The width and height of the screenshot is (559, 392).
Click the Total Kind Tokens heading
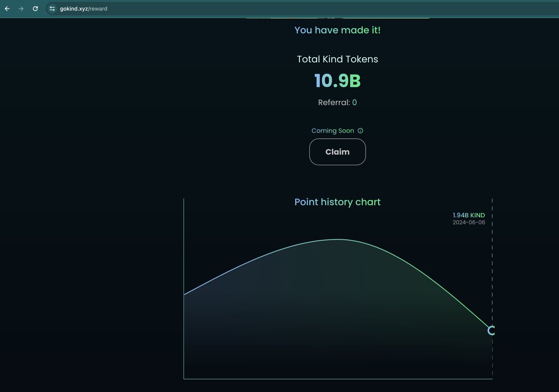pyautogui.click(x=337, y=59)
